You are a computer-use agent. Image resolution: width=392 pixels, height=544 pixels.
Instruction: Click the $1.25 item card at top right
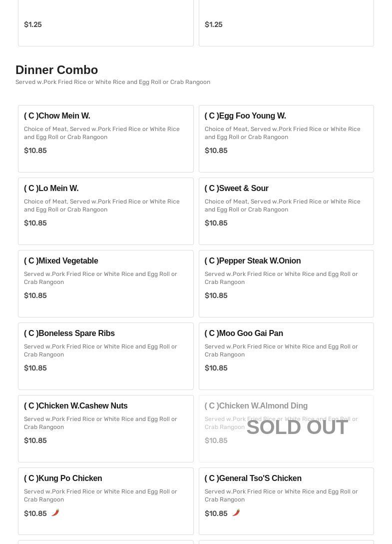[x=286, y=23]
